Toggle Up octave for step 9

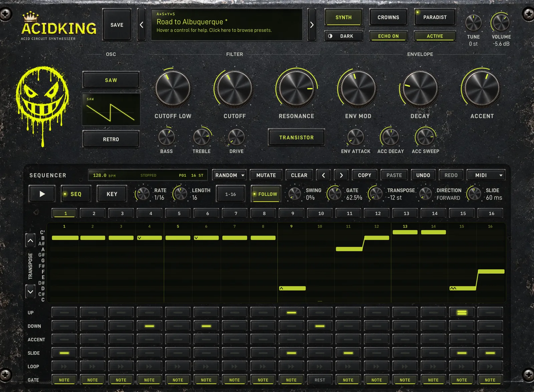291,313
